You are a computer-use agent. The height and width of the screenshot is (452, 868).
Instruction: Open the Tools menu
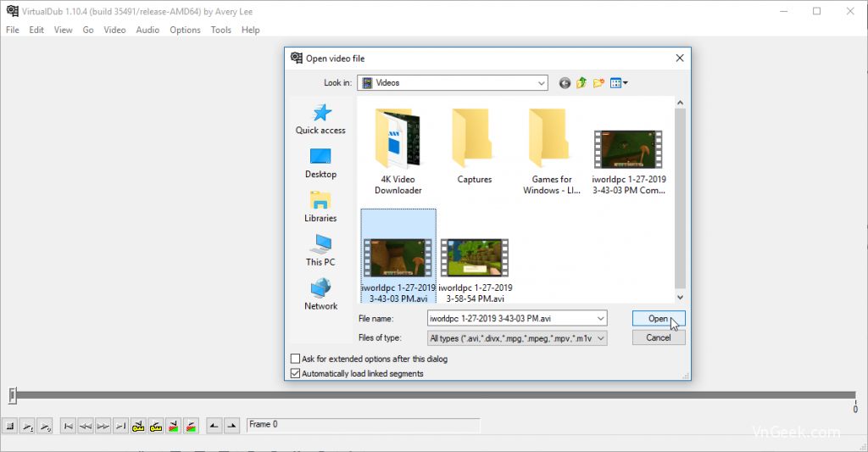[x=221, y=30]
